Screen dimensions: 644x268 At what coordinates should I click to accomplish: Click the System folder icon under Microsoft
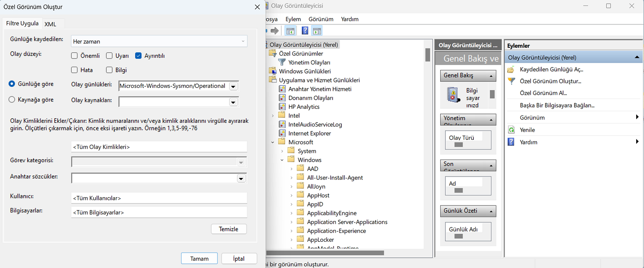tap(291, 151)
